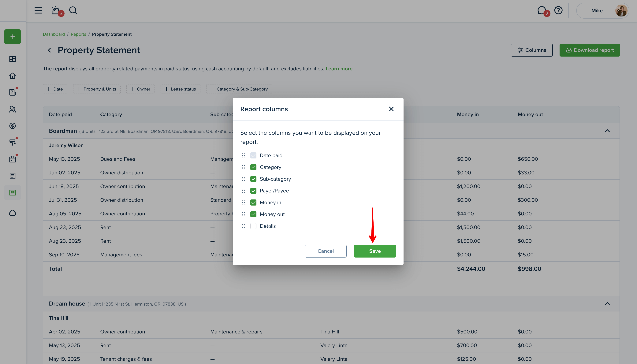The width and height of the screenshot is (637, 364).
Task: Click Mike's profile avatar
Action: (621, 11)
